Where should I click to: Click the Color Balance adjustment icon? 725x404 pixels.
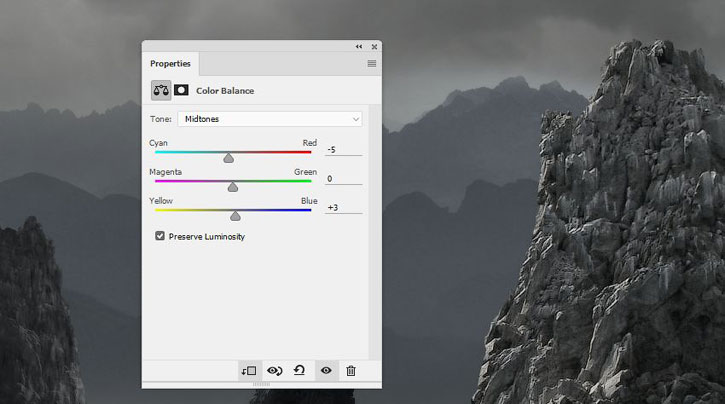point(161,90)
